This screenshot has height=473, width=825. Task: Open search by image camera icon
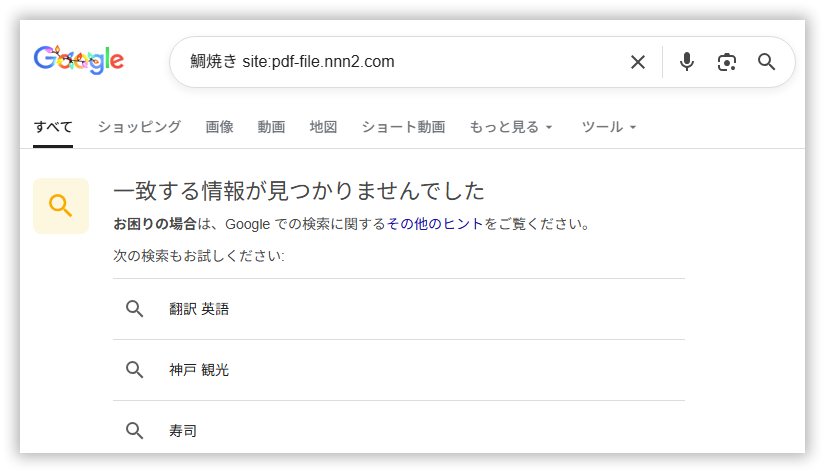[727, 62]
